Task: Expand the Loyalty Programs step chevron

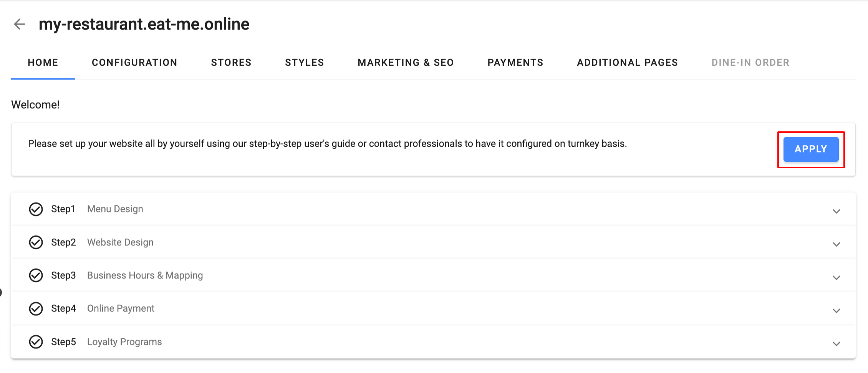Action: point(836,344)
